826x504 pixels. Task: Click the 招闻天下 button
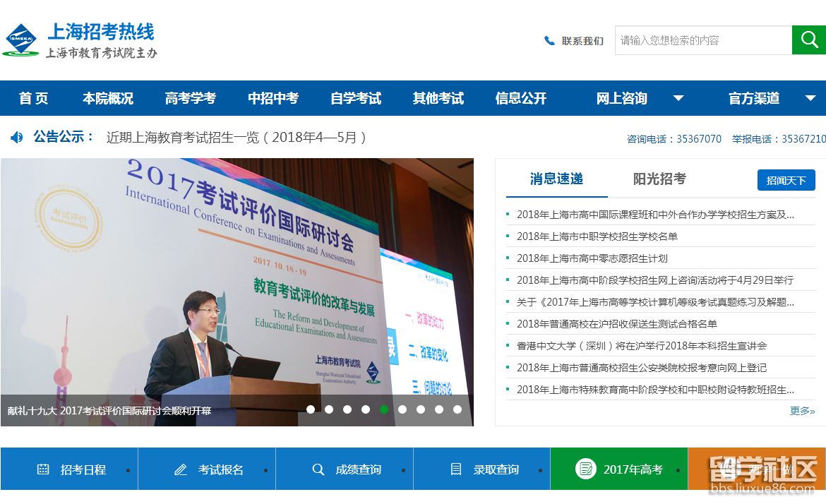pos(786,180)
